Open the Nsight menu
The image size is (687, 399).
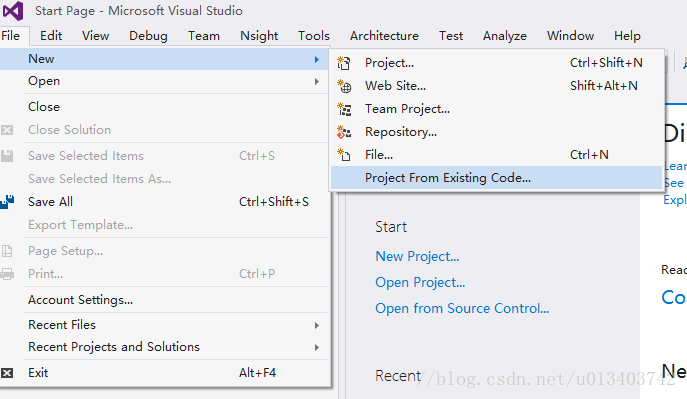[259, 36]
